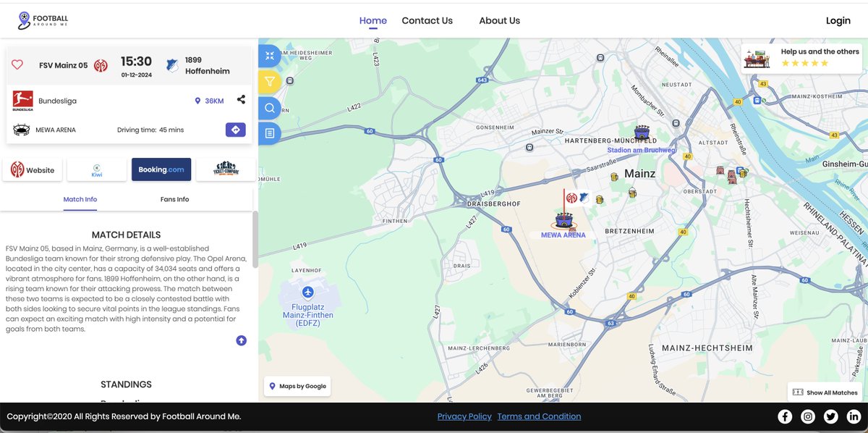Image resolution: width=868 pixels, height=433 pixels.
Task: Click the 15:30 kickoff time
Action: click(136, 62)
